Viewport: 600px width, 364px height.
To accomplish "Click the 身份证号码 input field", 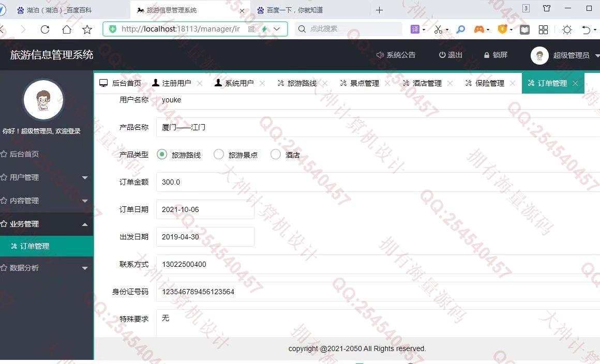I will pos(378,292).
